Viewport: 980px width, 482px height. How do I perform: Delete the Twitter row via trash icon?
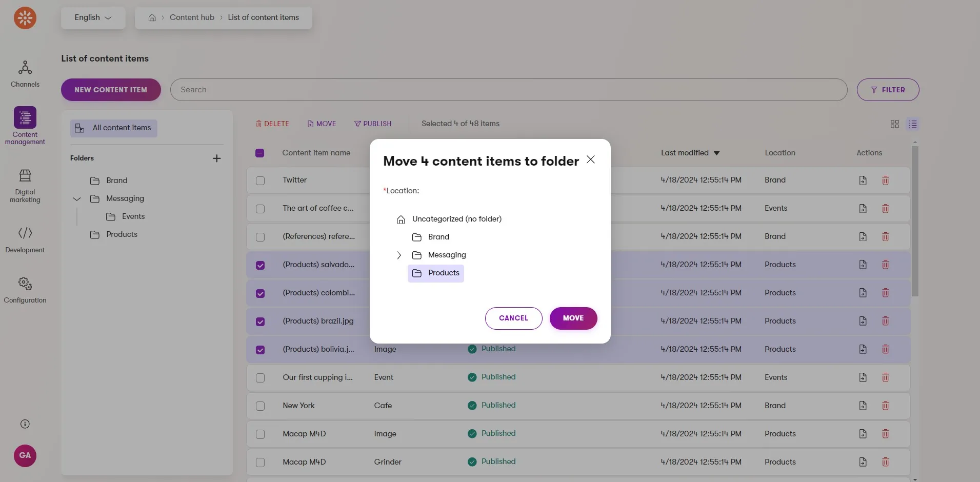pyautogui.click(x=885, y=180)
